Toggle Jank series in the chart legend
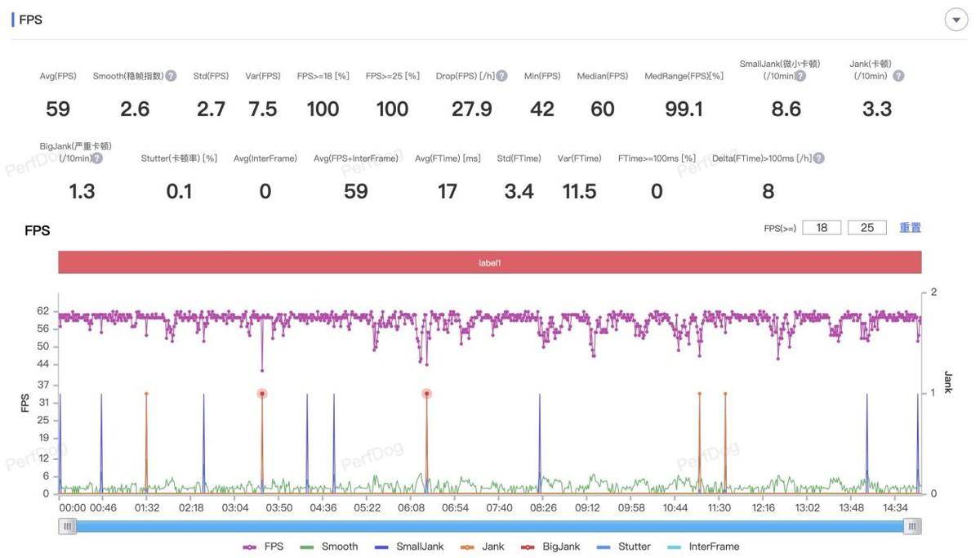This screenshot has width=980, height=558. pos(483,547)
